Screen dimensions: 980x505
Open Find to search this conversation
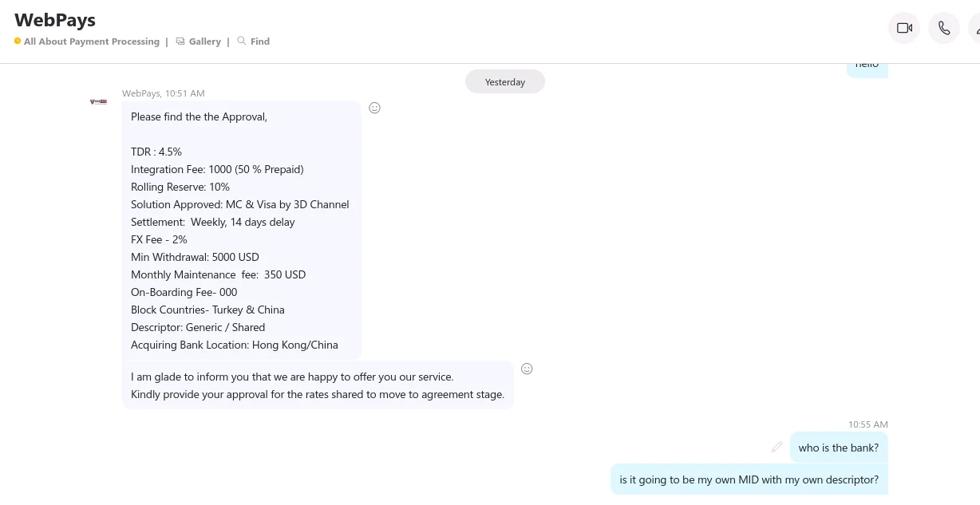point(254,41)
